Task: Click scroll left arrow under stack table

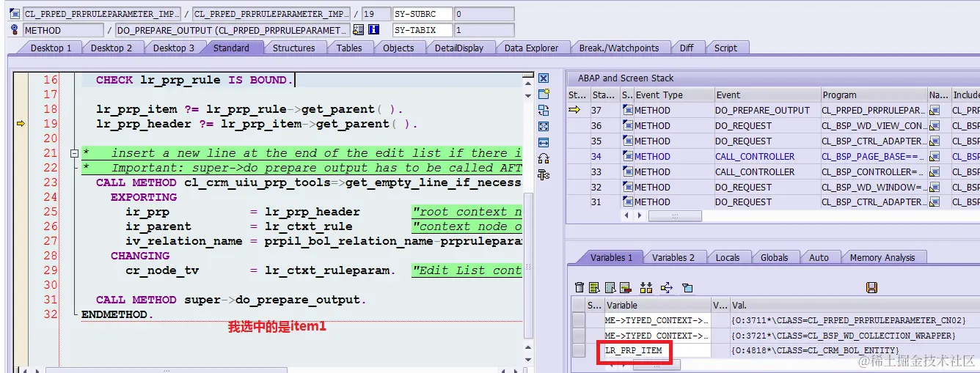Action: pyautogui.click(x=626, y=216)
